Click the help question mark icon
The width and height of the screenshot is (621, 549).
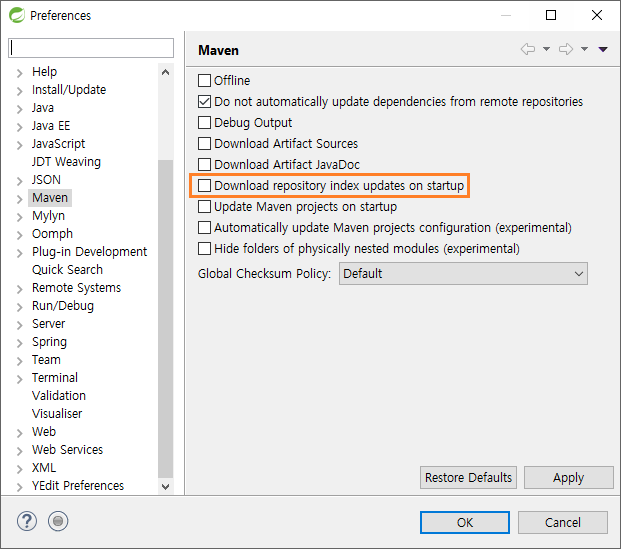point(27,521)
